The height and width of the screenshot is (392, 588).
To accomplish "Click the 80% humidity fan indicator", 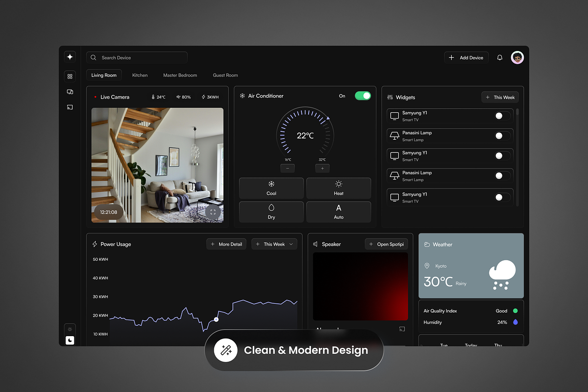I will 183,97.
